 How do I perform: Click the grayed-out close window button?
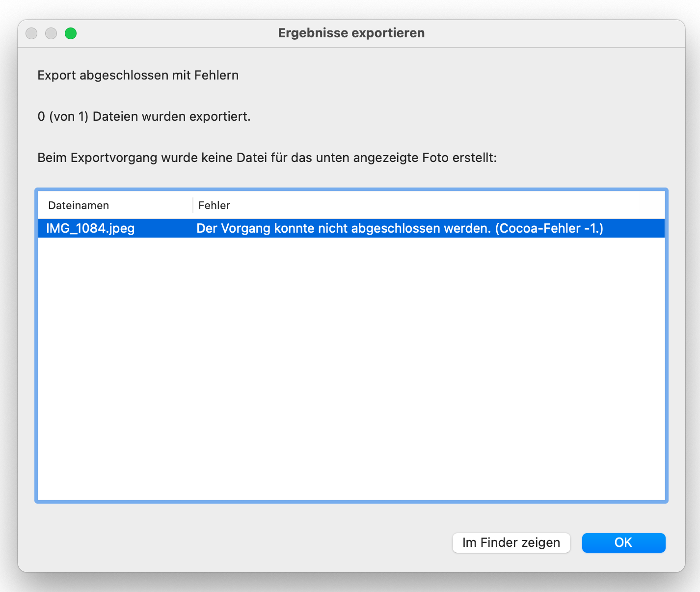[31, 33]
